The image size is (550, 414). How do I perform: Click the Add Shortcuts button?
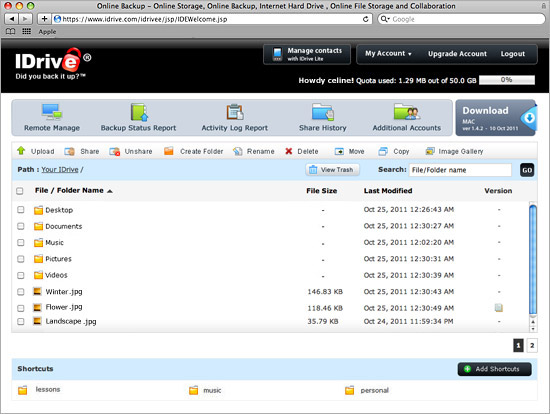coord(494,369)
